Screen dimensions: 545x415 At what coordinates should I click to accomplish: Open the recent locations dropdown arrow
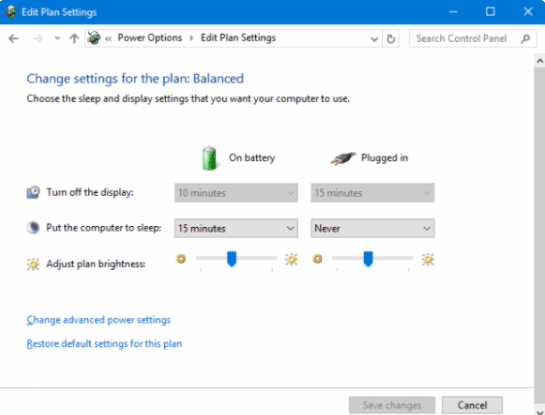(57, 38)
